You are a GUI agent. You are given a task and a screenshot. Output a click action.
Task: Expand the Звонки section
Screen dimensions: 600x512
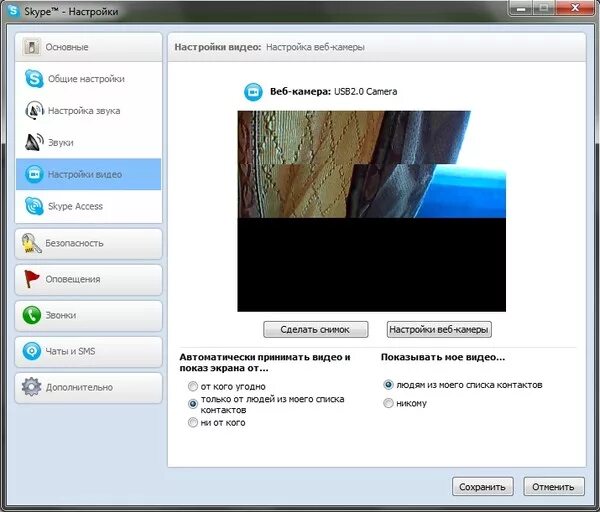[x=88, y=315]
